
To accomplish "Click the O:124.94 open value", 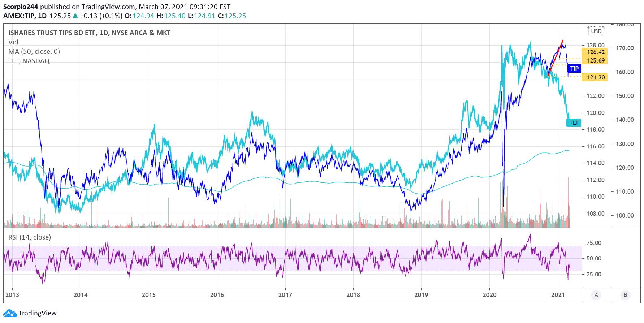I will (x=139, y=16).
